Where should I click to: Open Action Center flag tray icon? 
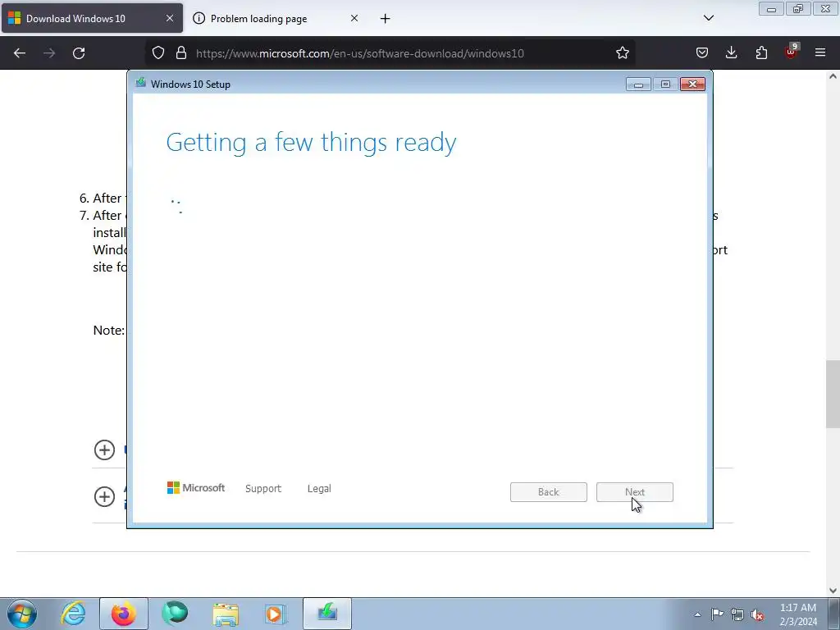tap(717, 614)
